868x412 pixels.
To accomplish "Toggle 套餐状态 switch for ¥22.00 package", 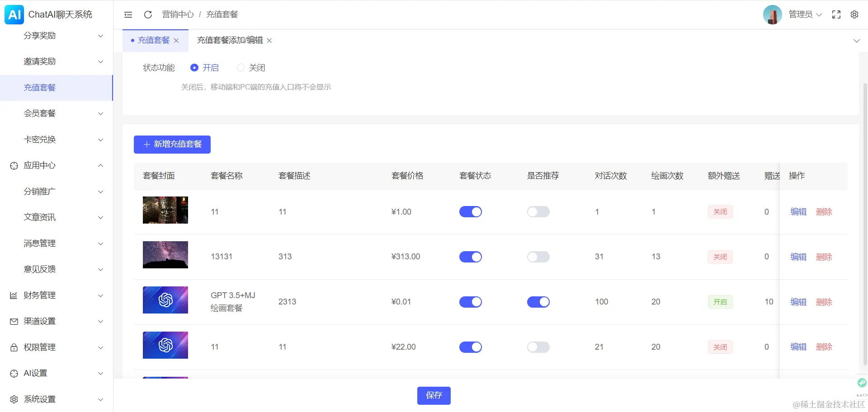I will 471,347.
